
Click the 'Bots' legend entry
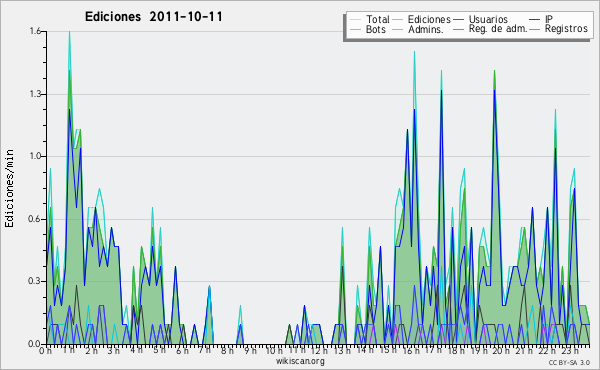click(x=376, y=29)
